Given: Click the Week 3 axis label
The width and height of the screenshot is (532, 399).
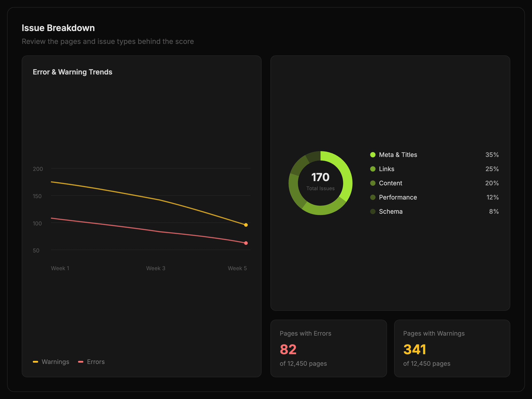Looking at the screenshot, I should click(x=156, y=268).
